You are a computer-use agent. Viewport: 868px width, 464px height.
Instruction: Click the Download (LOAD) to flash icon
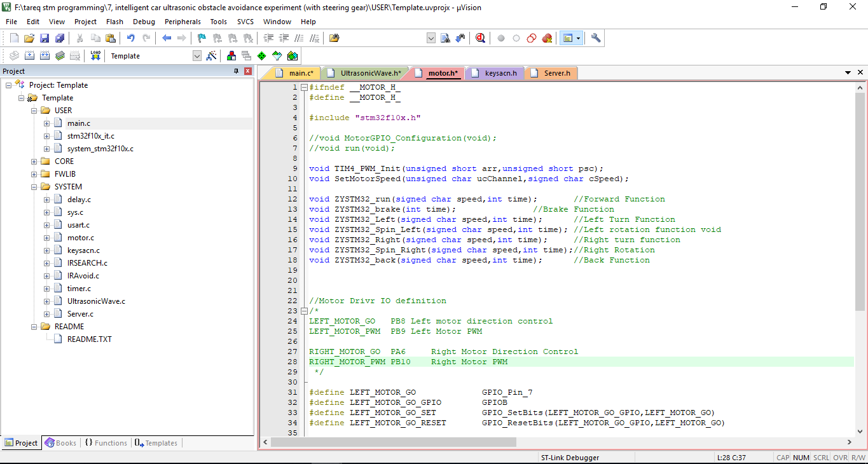pos(95,56)
